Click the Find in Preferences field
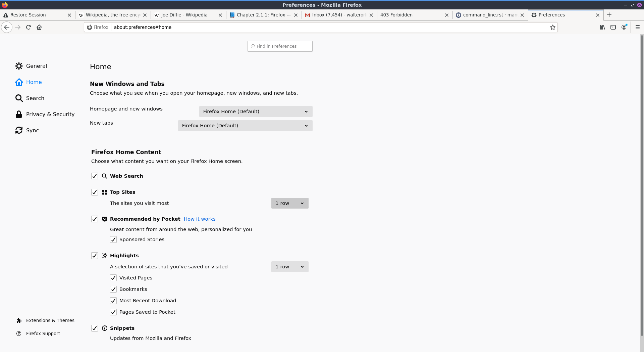 280,46
